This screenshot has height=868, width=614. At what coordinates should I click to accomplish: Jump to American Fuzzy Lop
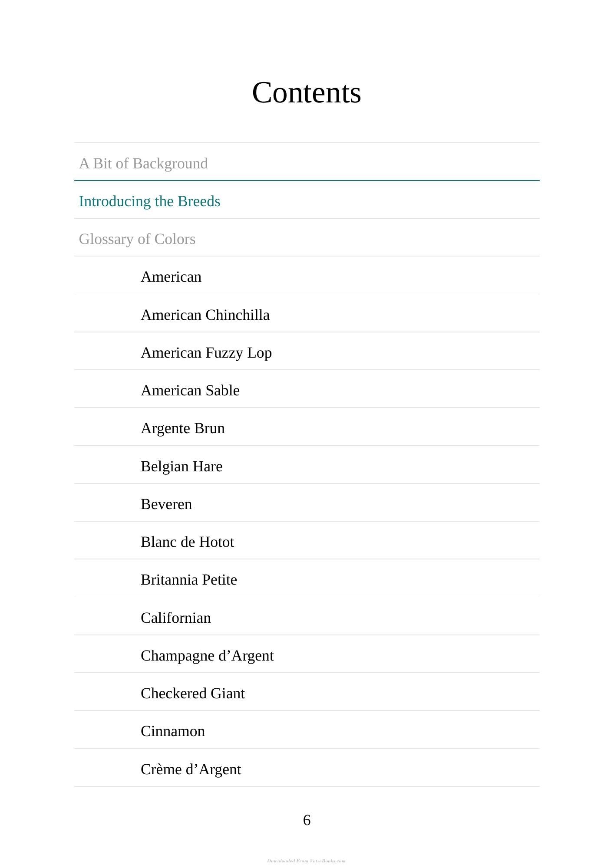[206, 353]
